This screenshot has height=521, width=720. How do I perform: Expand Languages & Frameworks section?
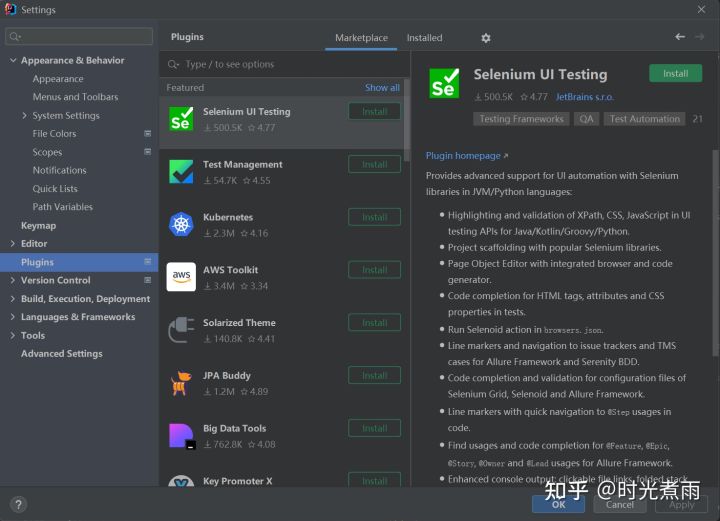[x=12, y=317]
